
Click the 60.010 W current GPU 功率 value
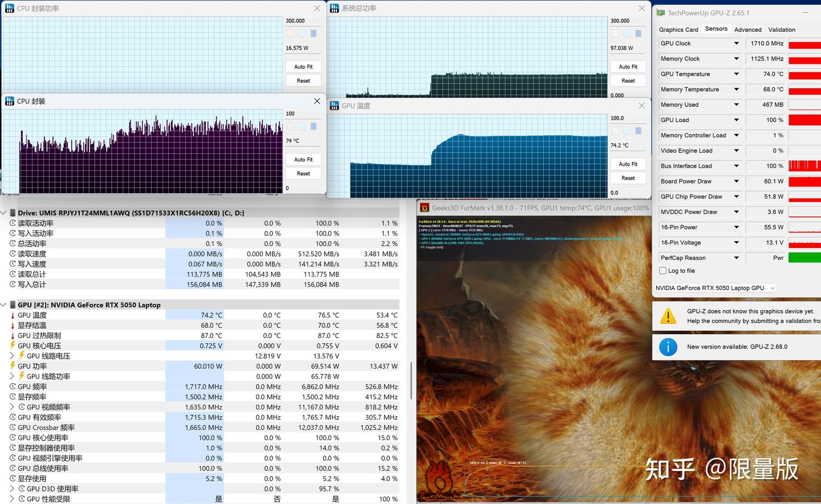tap(208, 366)
